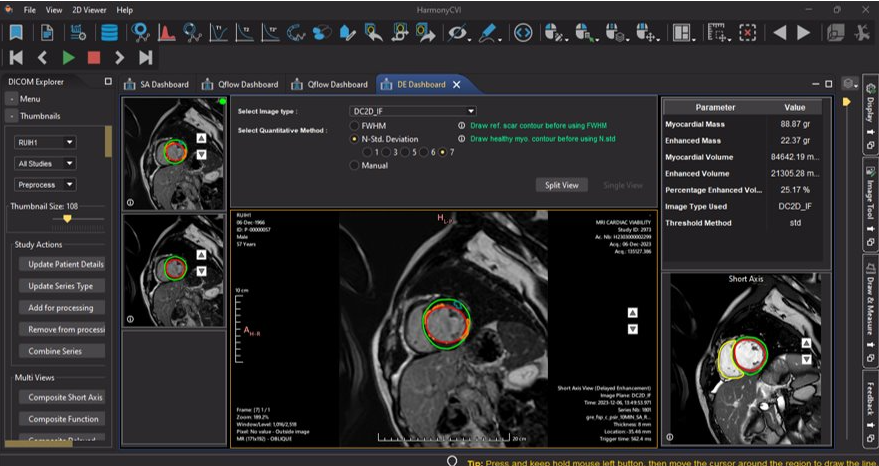
Task: Click the Split View button
Action: click(561, 185)
